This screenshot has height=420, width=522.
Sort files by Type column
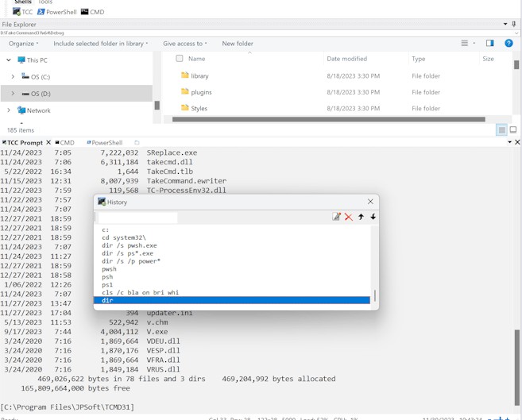click(418, 59)
